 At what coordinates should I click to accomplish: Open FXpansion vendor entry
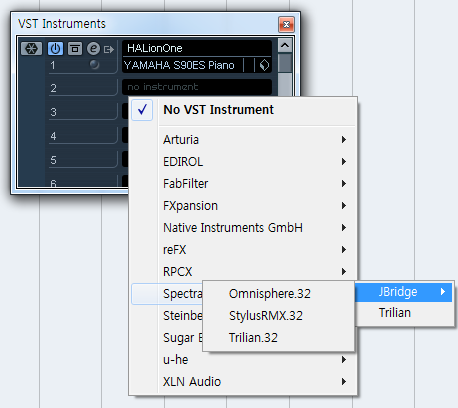click(243, 206)
